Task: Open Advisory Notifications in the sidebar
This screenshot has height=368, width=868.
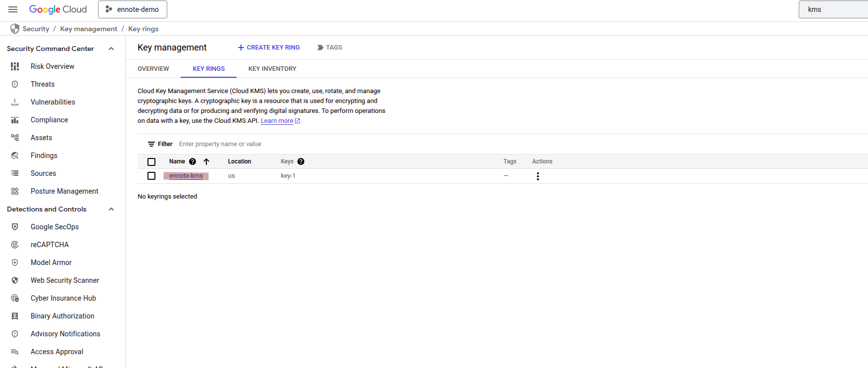Action: coord(65,334)
